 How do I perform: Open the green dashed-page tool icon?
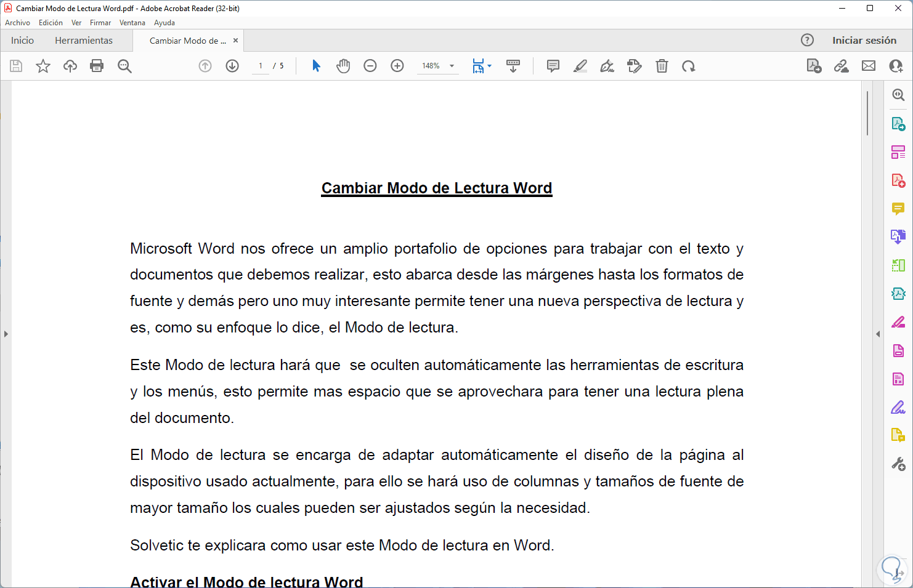click(899, 265)
